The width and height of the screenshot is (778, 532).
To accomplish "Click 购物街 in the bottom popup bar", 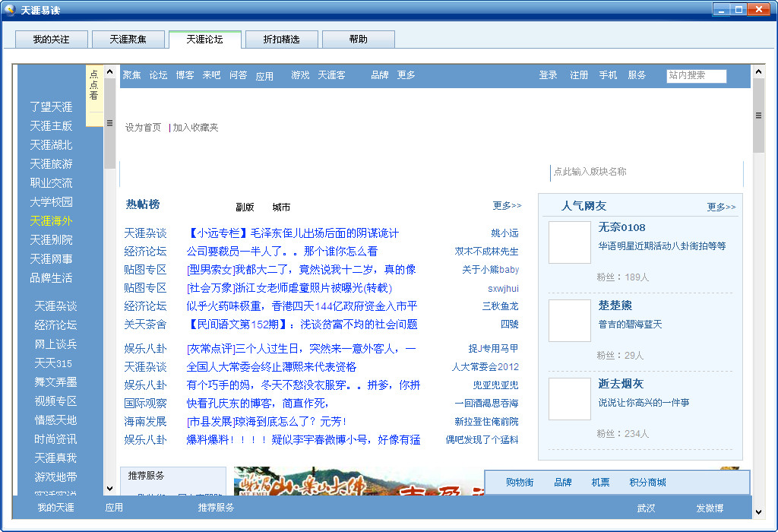I will pos(520,483).
